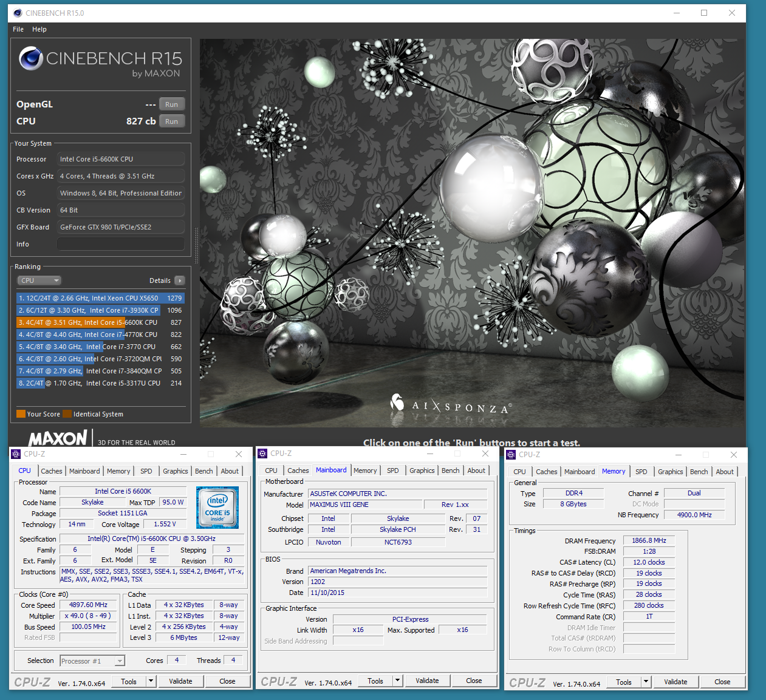
Task: Select ranking row Core i7-3930K
Action: point(100,310)
